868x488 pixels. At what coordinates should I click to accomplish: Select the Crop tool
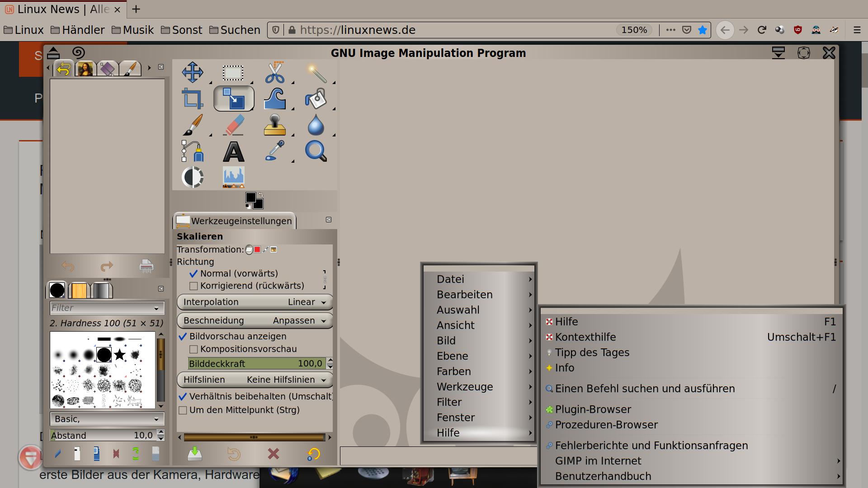192,99
